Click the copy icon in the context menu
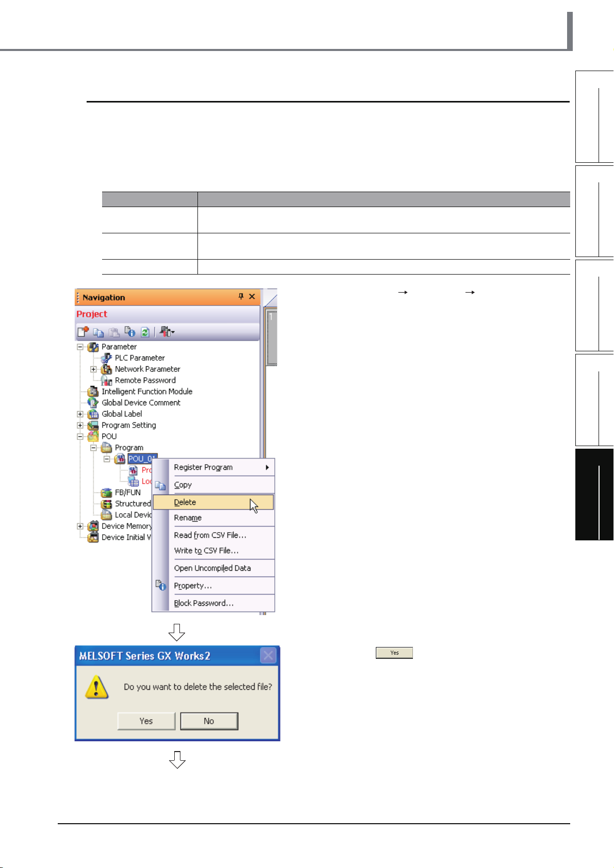 161,485
